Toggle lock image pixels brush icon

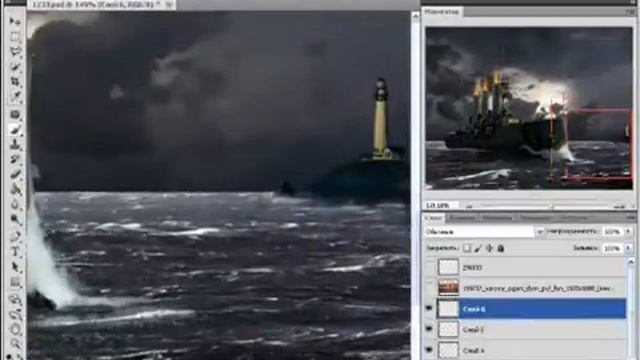[478, 248]
